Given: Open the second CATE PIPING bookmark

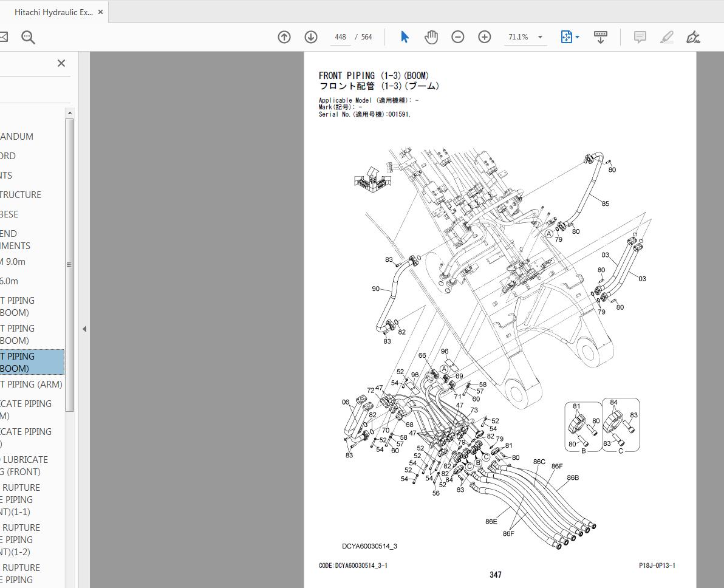Looking at the screenshot, I should 26,437.
